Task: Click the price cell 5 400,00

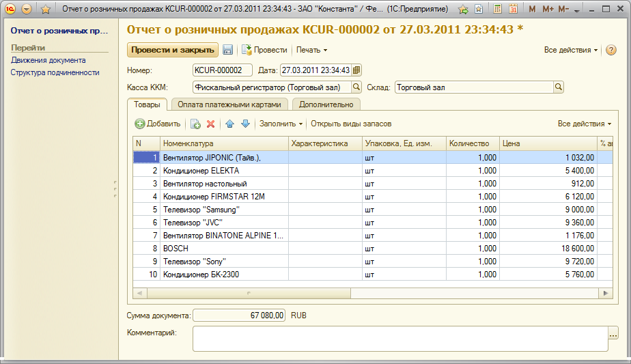Action: pyautogui.click(x=548, y=171)
